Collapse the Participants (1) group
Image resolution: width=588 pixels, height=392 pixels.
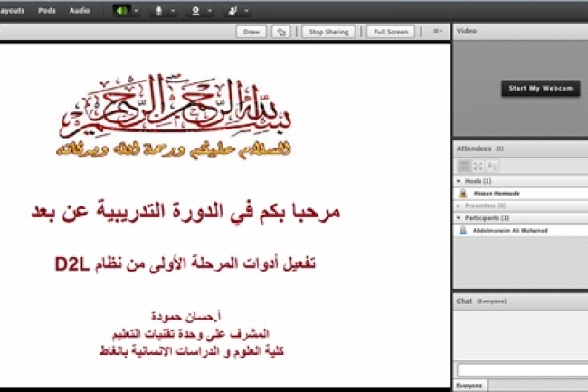tap(459, 218)
